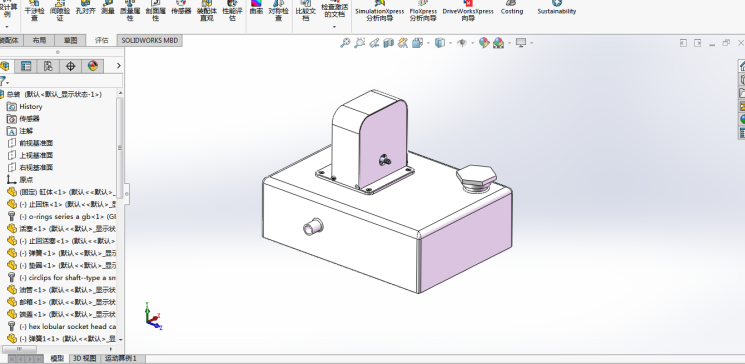745x364 pixels.
Task: Switch to the 3D 视图 bottom tab
Action: point(84,359)
